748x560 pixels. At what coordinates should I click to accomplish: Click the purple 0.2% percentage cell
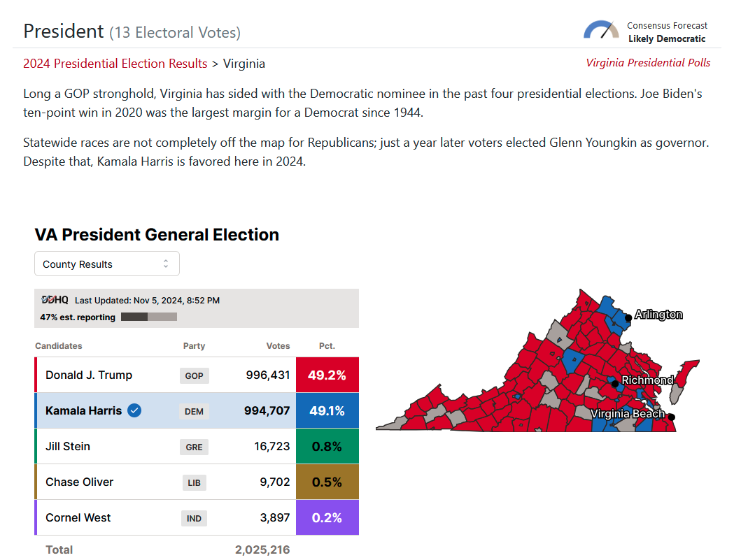tap(327, 517)
